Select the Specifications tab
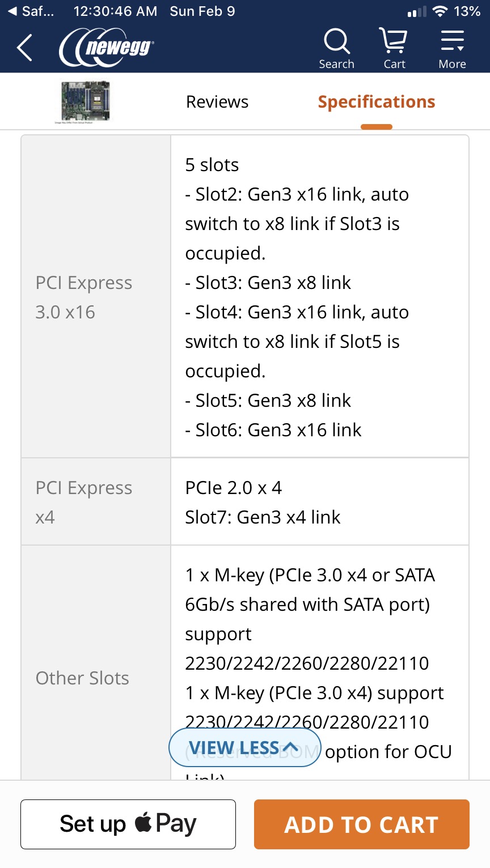This screenshot has width=490, height=868. pos(377,102)
